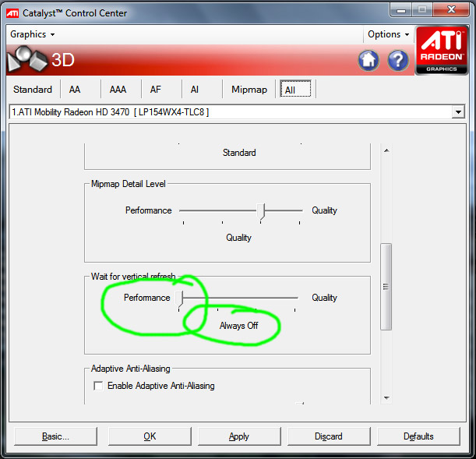Screen dimensions: 476x459
Task: Switch to the AAA tab
Action: tap(118, 90)
